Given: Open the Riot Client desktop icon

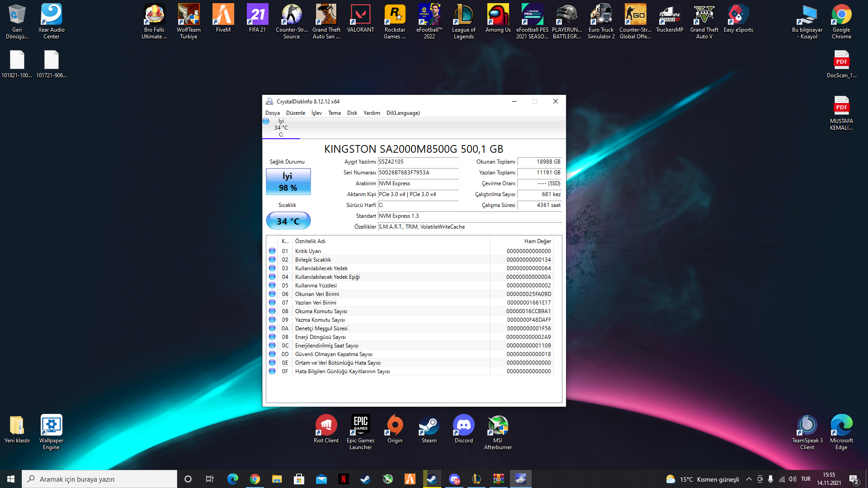Looking at the screenshot, I should tap(326, 429).
